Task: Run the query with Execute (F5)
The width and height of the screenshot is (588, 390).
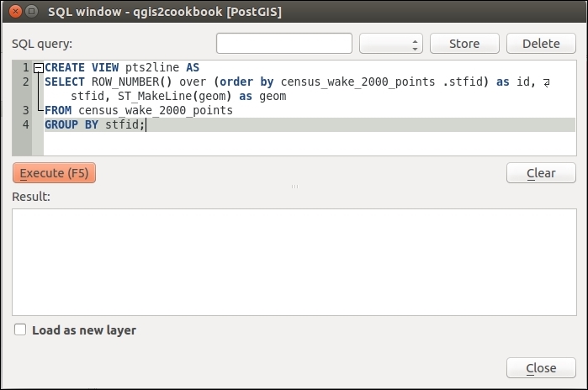Action: [54, 173]
